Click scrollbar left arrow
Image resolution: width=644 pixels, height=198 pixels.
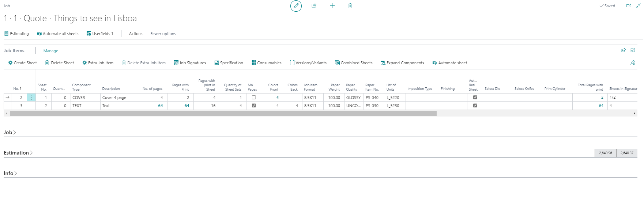pos(7,114)
